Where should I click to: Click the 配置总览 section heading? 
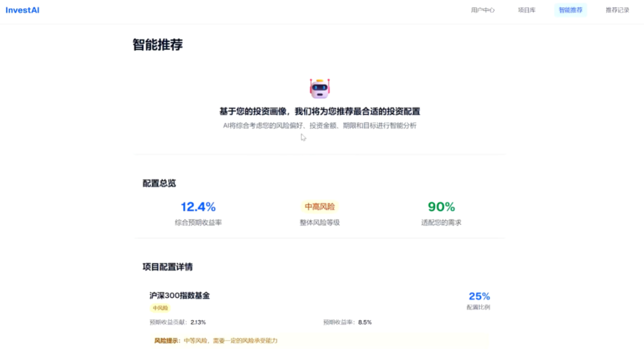pos(159,183)
